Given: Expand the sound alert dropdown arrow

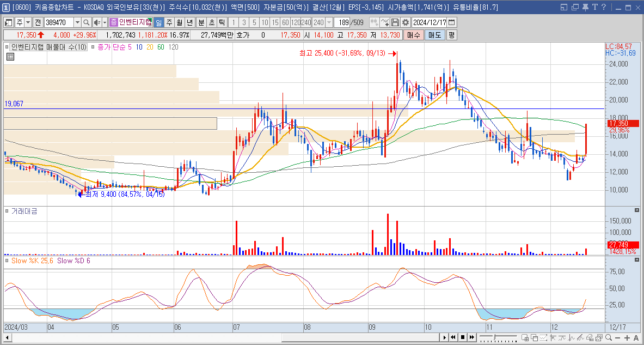Looking at the screenshot, I should tap(105, 22).
